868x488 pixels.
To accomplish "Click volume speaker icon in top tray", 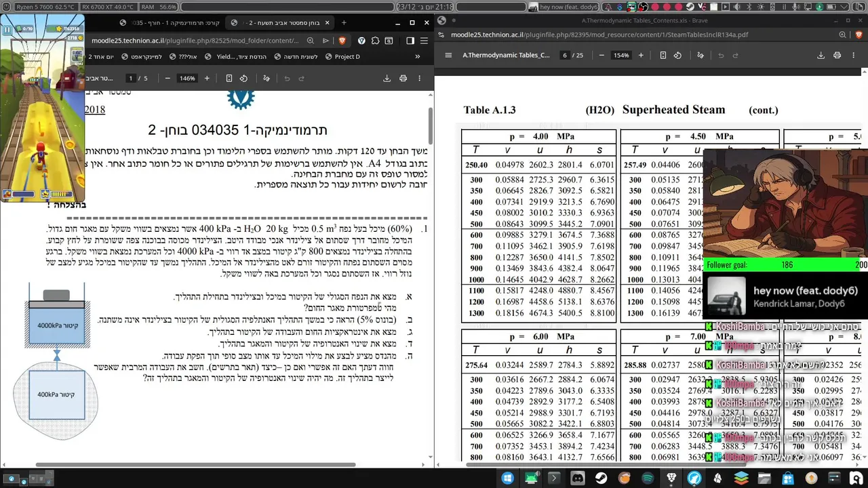I will (x=737, y=7).
